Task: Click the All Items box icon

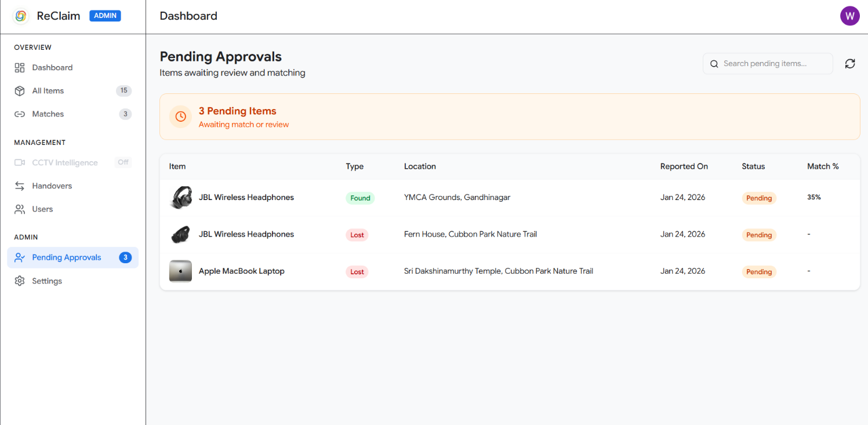Action: coord(20,91)
